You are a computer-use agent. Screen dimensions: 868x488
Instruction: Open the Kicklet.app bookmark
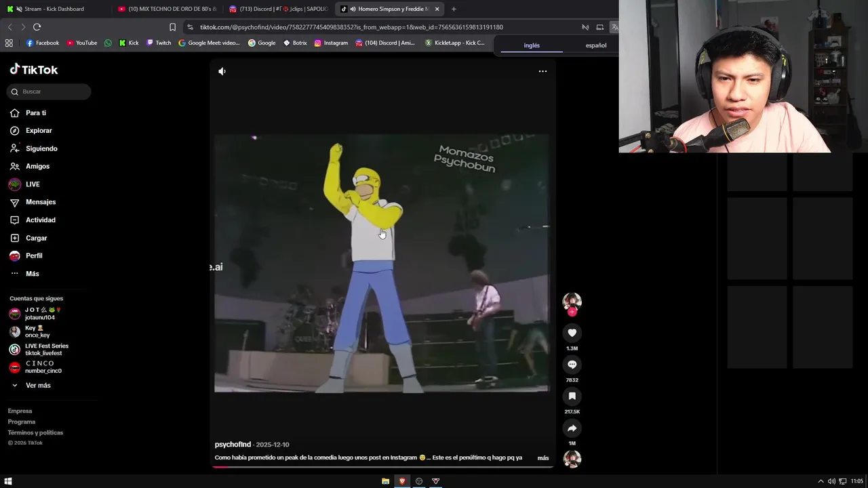pyautogui.click(x=455, y=43)
